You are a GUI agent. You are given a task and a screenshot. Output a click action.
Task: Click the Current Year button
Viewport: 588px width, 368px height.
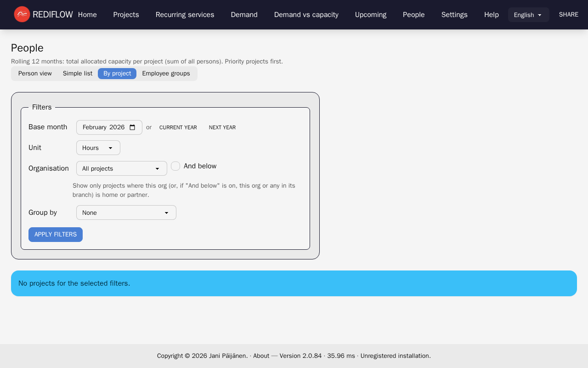pos(178,127)
